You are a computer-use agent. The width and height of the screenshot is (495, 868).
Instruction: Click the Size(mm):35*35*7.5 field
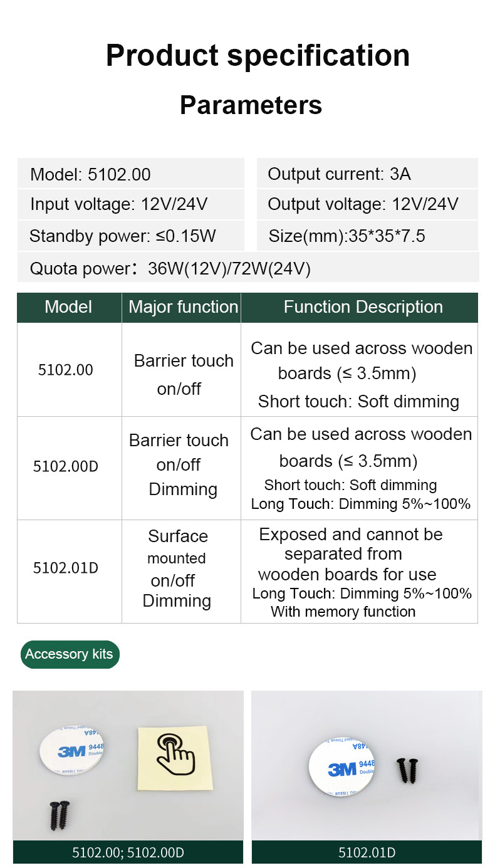(367, 236)
